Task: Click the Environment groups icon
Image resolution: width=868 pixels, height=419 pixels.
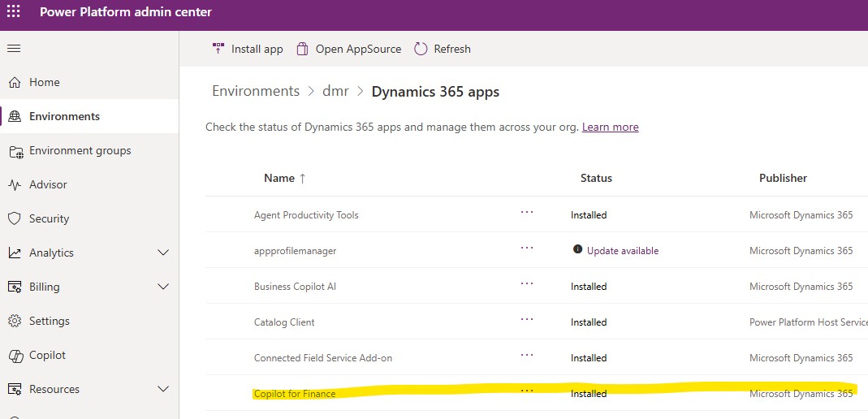Action: [15, 151]
